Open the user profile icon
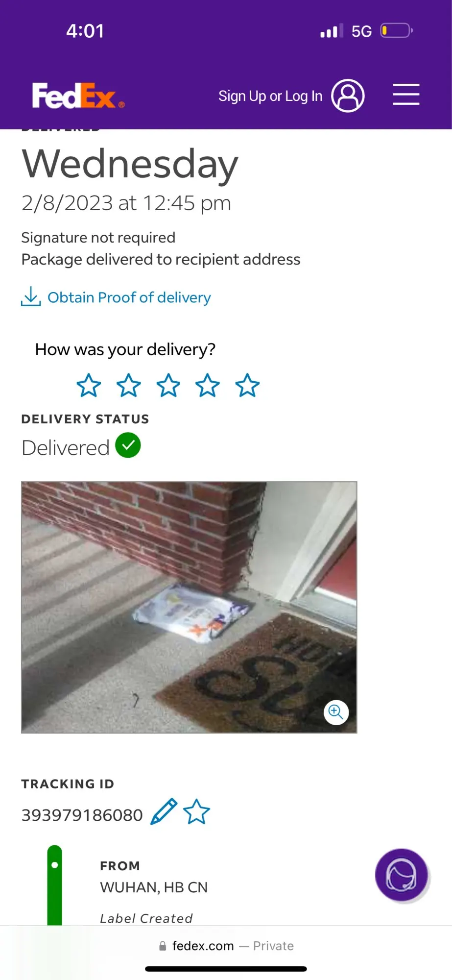The image size is (452, 980). coord(348,96)
